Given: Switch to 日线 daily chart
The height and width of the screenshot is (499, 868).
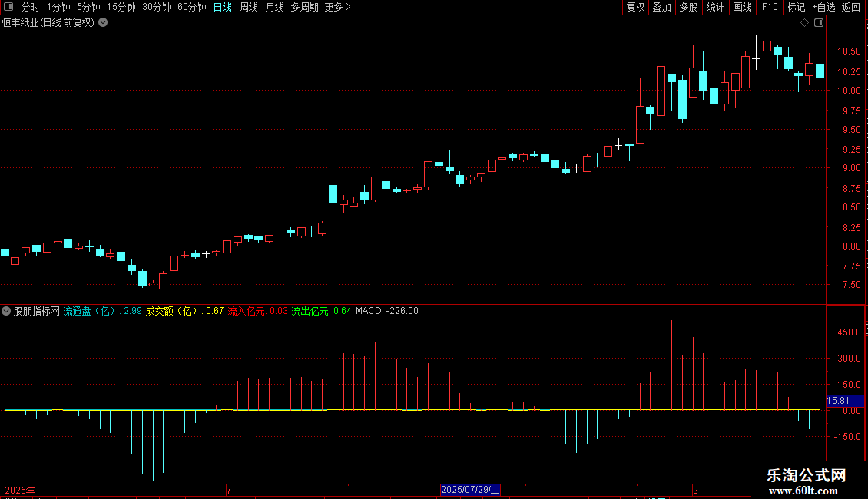Looking at the screenshot, I should pyautogui.click(x=223, y=7).
